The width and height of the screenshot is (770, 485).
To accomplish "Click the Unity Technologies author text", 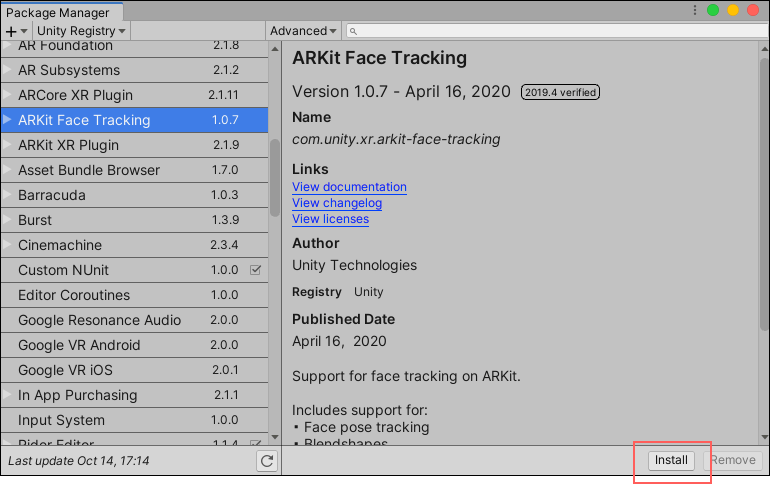I will pyautogui.click(x=354, y=266).
